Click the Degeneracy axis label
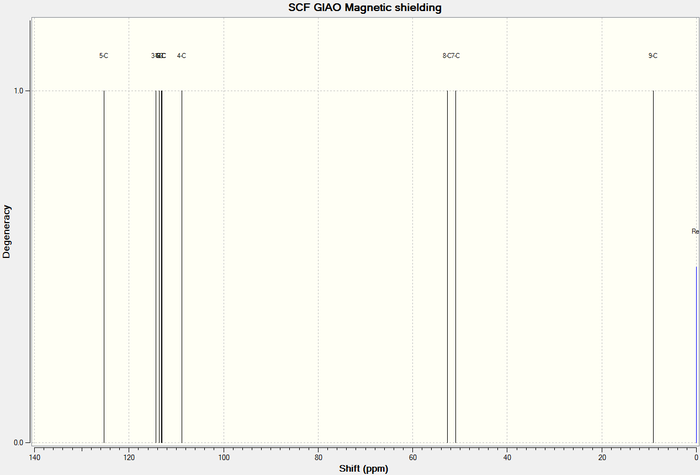Viewport: 700px width, 475px height. (x=6, y=231)
